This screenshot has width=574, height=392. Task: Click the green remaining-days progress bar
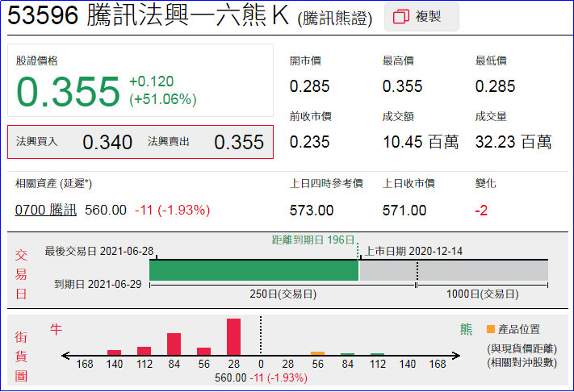click(x=253, y=270)
